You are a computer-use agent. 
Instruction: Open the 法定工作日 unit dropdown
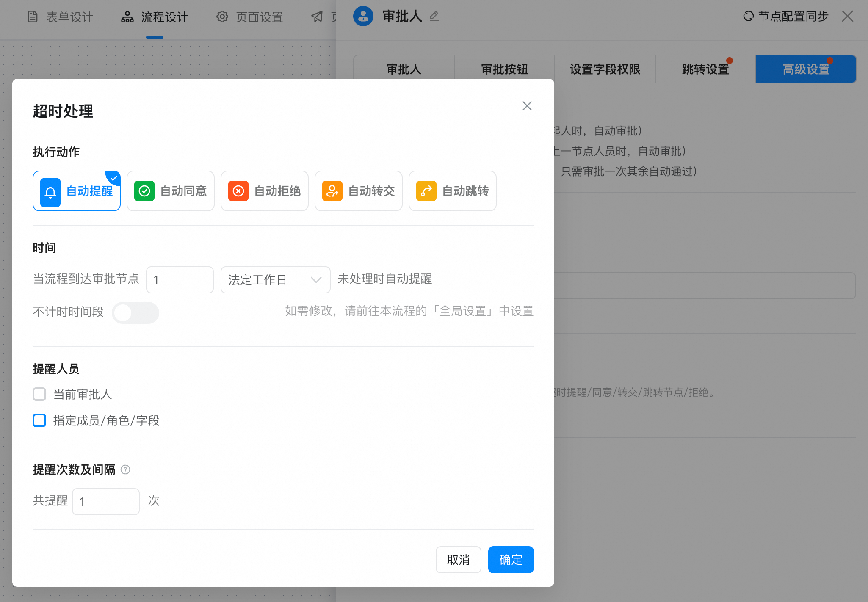pyautogui.click(x=276, y=280)
